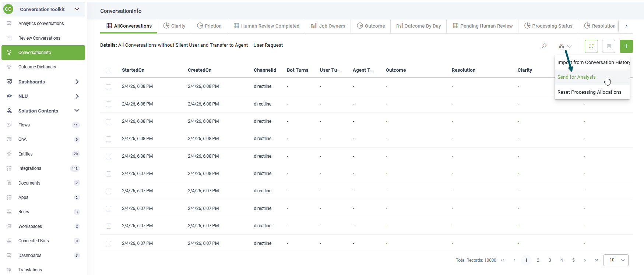Choose Reset Processing Allocations option
The image size is (644, 275).
click(x=589, y=92)
